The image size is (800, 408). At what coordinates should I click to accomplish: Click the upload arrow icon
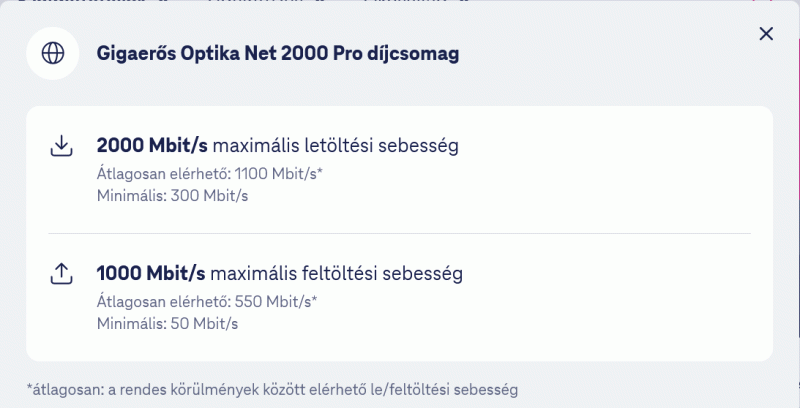61,273
